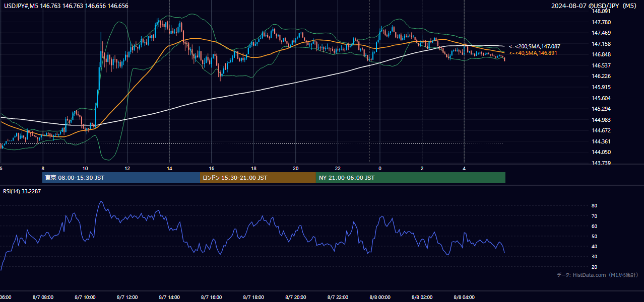This screenshot has height=302, width=644.
Task: Click price axis value 144.983
Action: (x=601, y=120)
